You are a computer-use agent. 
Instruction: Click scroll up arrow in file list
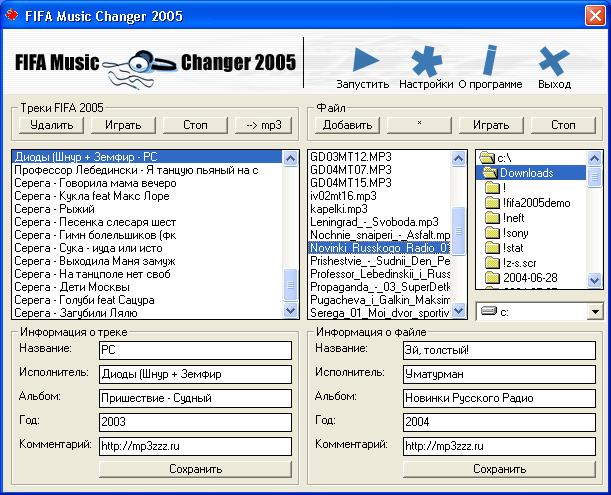click(458, 158)
